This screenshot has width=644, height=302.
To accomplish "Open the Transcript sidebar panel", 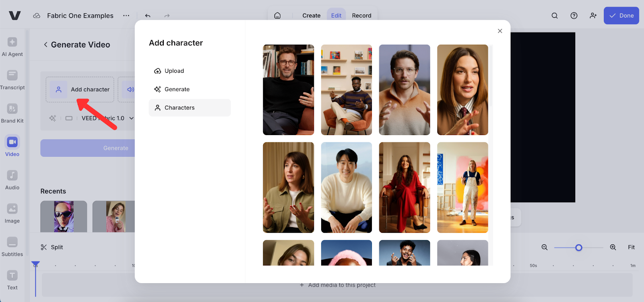I will [x=12, y=80].
